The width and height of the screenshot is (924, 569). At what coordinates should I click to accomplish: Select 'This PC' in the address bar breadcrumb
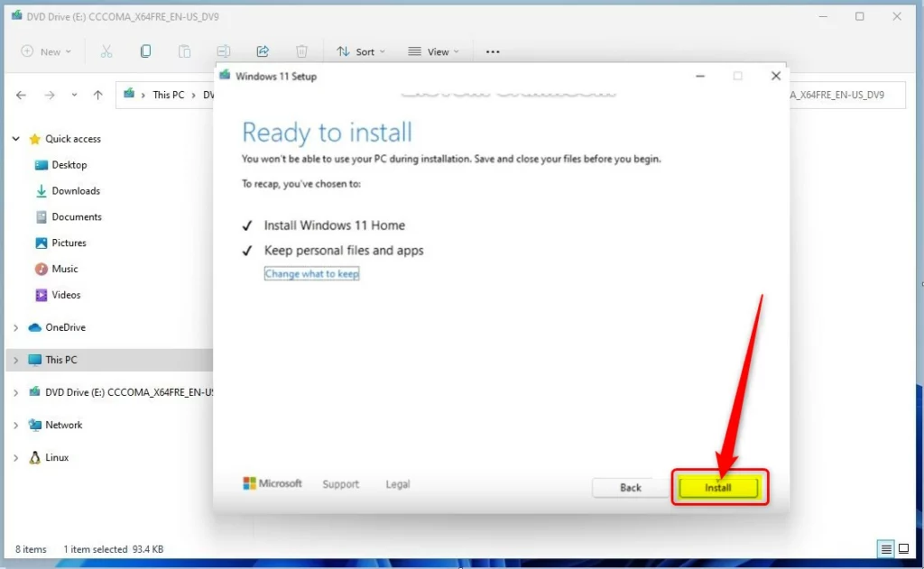[169, 95]
